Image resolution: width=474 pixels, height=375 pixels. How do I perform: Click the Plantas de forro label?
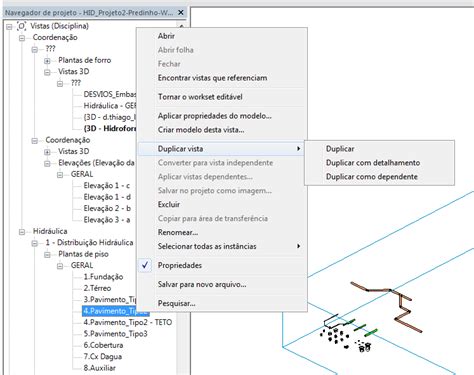coord(85,60)
